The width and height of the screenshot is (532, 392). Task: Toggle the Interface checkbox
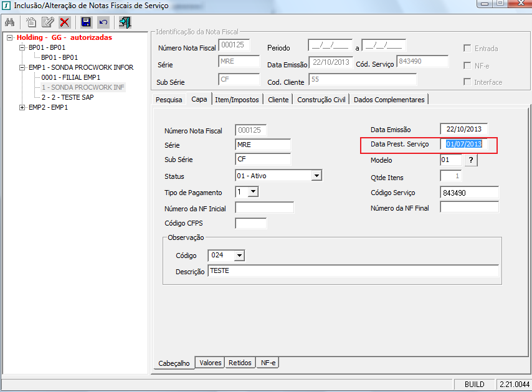[x=467, y=82]
